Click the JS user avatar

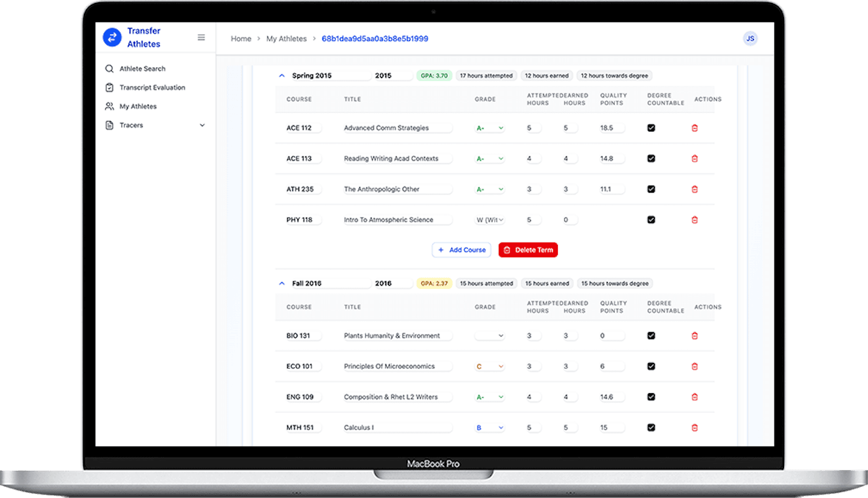[x=750, y=39]
